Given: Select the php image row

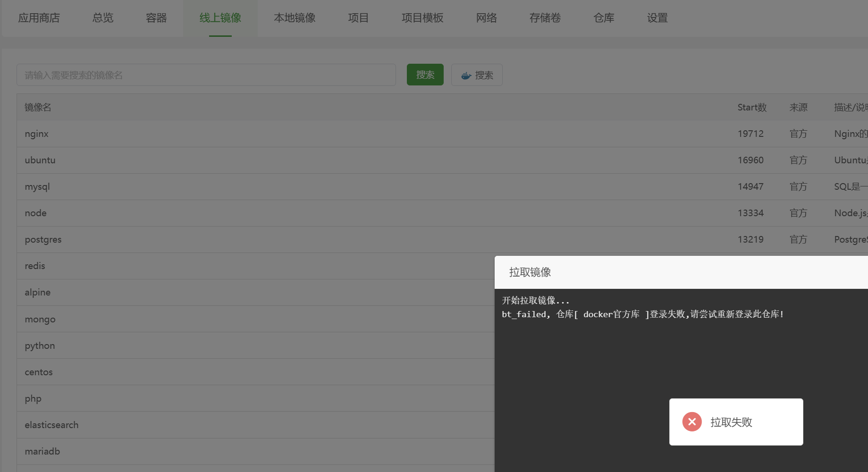Looking at the screenshot, I should click(x=255, y=398).
